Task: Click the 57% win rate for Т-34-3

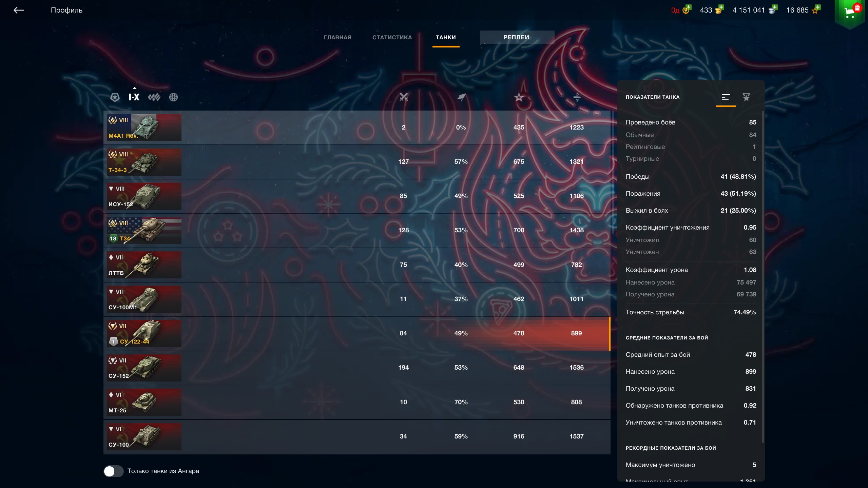Action: coord(461,162)
